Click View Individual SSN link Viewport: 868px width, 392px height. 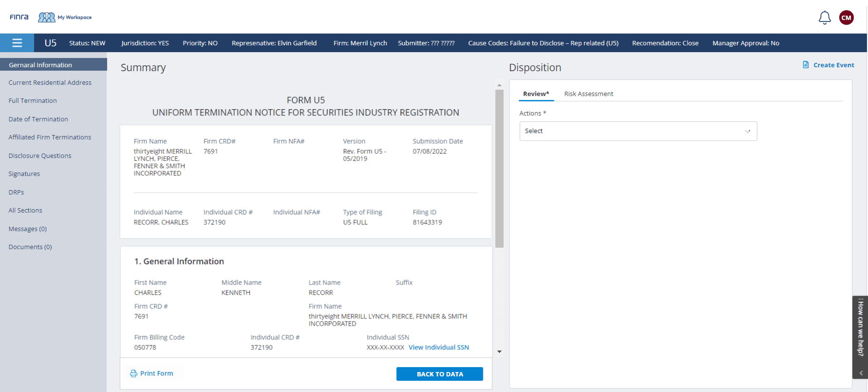(439, 347)
